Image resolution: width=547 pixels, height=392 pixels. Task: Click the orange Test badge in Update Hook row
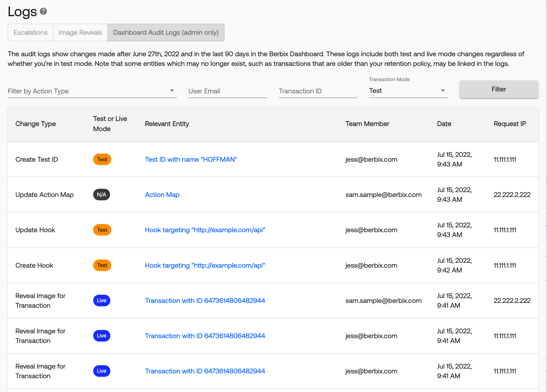coord(102,230)
